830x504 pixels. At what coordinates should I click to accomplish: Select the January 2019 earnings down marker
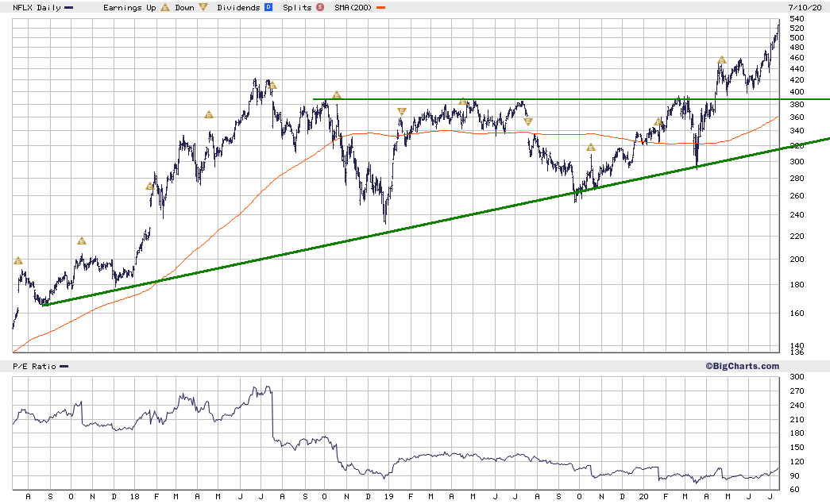pyautogui.click(x=401, y=111)
